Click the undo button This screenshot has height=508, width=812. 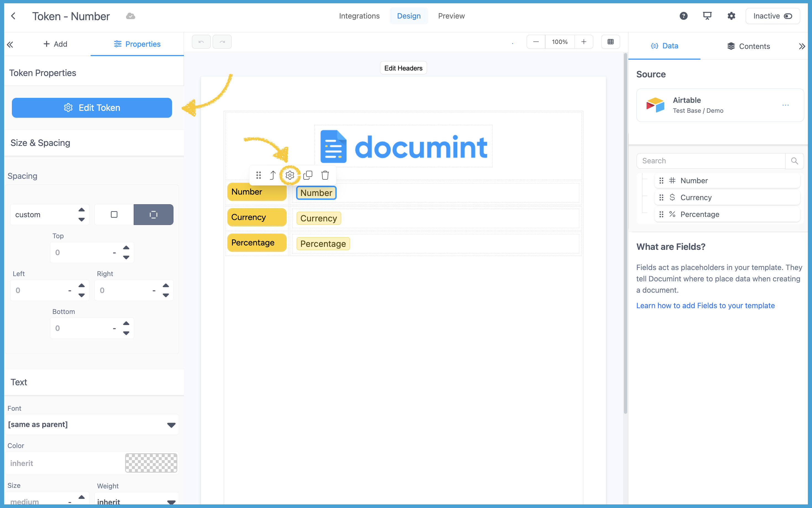tap(201, 42)
